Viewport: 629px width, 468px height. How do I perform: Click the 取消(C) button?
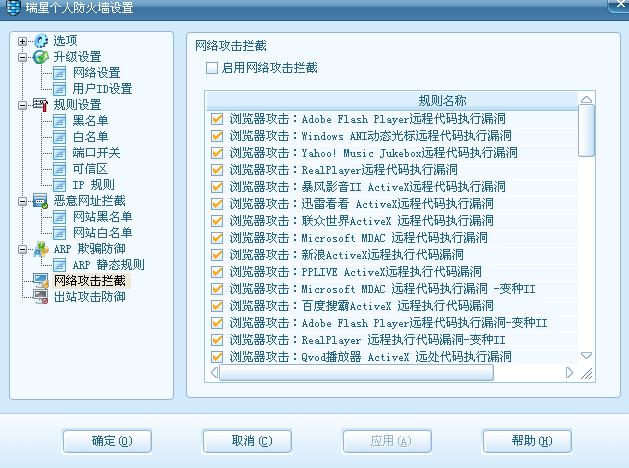tap(247, 441)
